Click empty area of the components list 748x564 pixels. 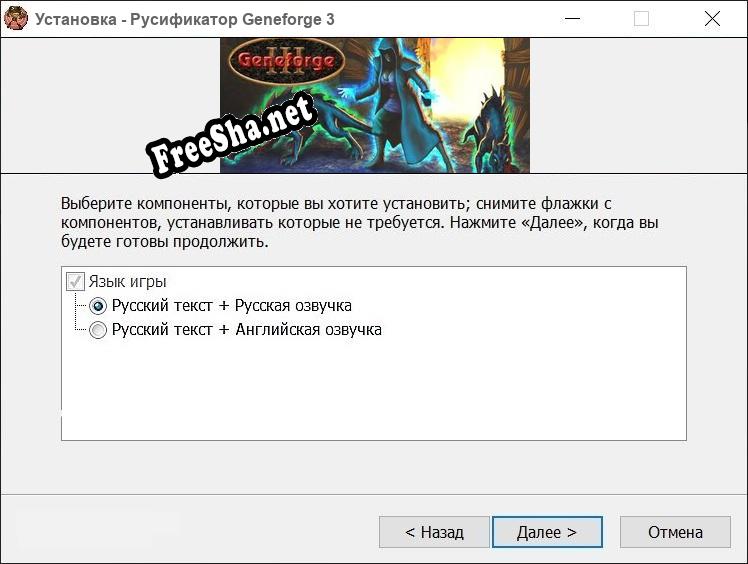[x=374, y=389]
